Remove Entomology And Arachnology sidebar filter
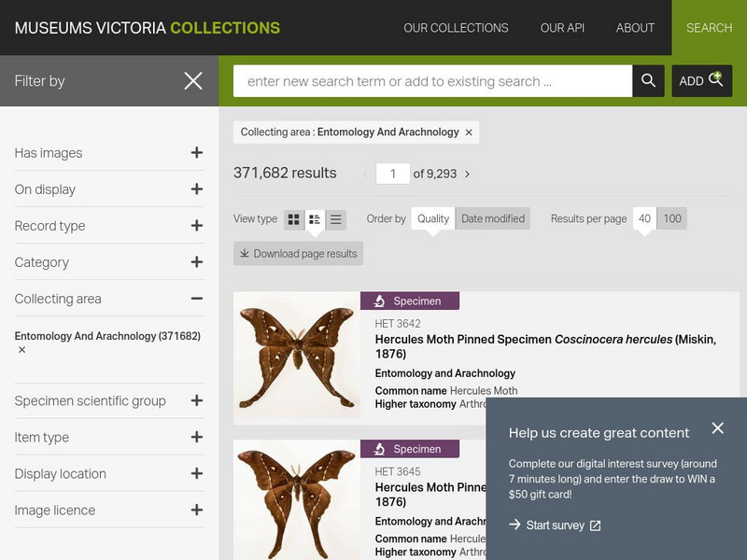This screenshot has height=560, width=747. pyautogui.click(x=21, y=350)
